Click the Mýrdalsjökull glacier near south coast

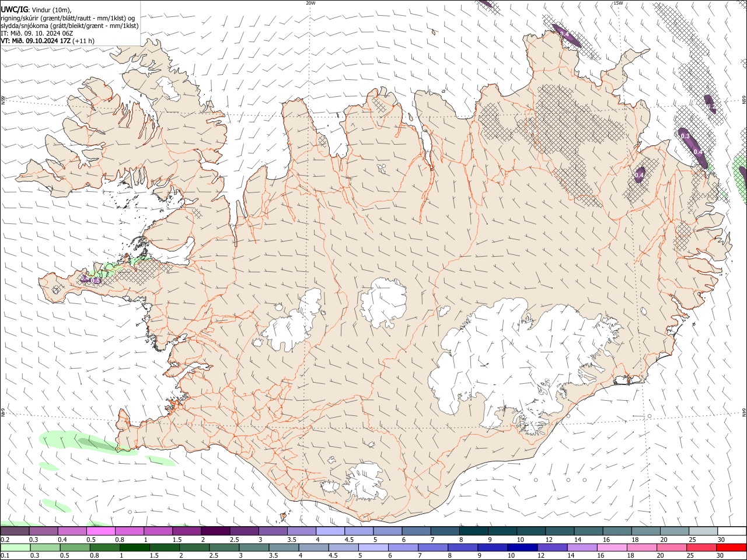(x=365, y=481)
